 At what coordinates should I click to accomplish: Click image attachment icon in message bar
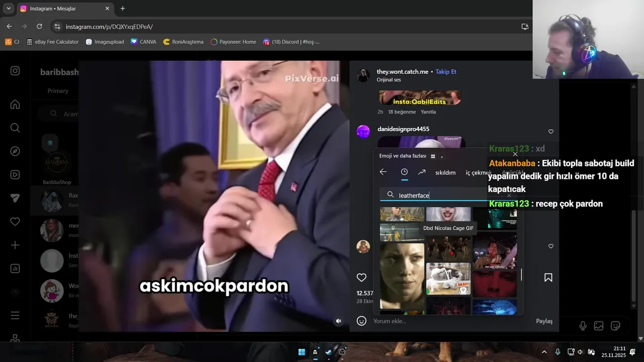click(x=599, y=326)
